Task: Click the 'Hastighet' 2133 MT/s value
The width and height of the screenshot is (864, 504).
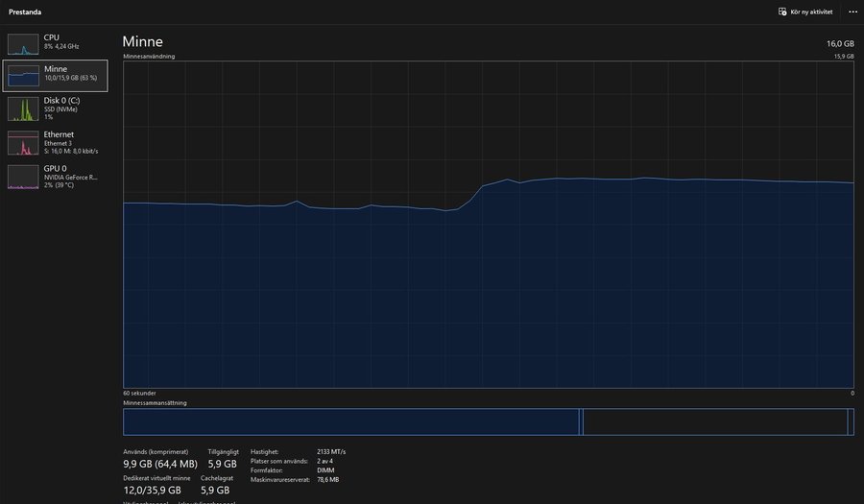Action: click(x=331, y=451)
